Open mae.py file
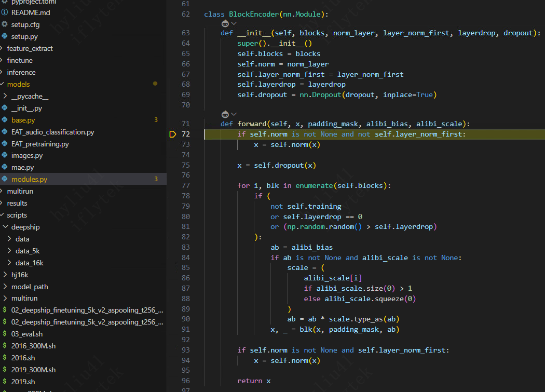545x392 pixels. [x=23, y=167]
